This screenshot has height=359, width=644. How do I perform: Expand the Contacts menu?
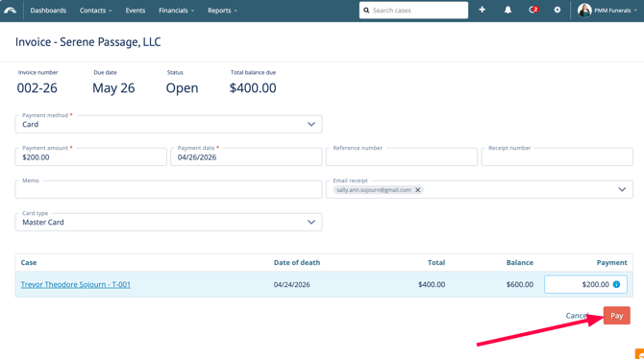pyautogui.click(x=96, y=11)
